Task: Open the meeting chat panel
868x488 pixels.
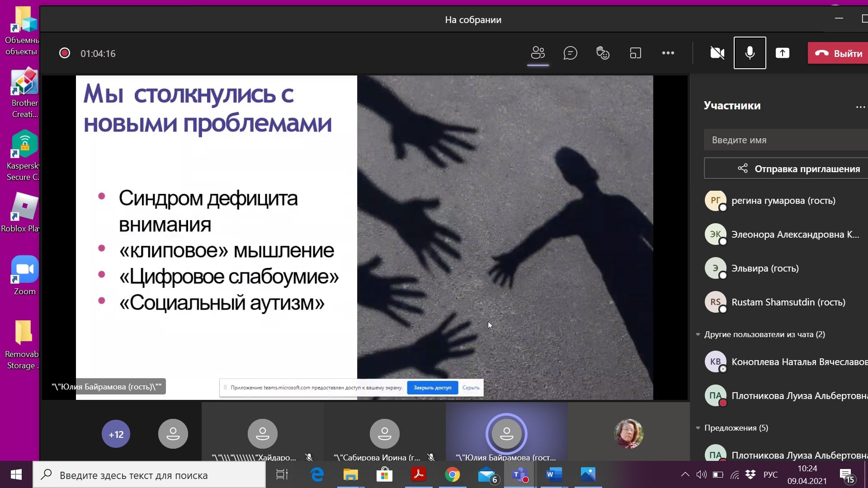Action: point(571,53)
